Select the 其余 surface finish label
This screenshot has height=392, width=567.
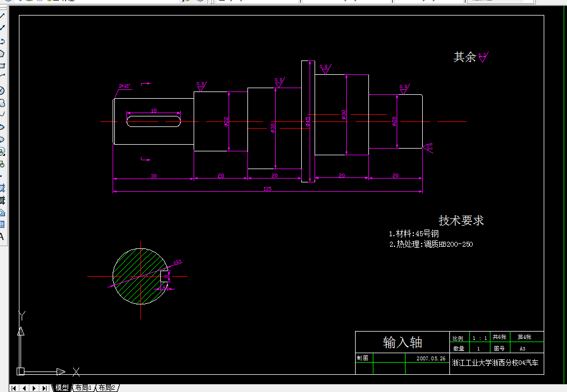pos(465,57)
